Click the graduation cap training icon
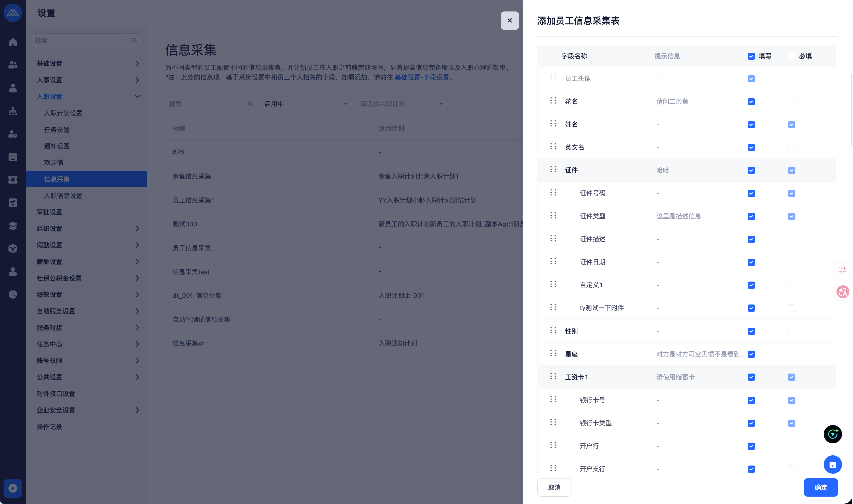Screen dimensions: 853x504 tap(13, 226)
